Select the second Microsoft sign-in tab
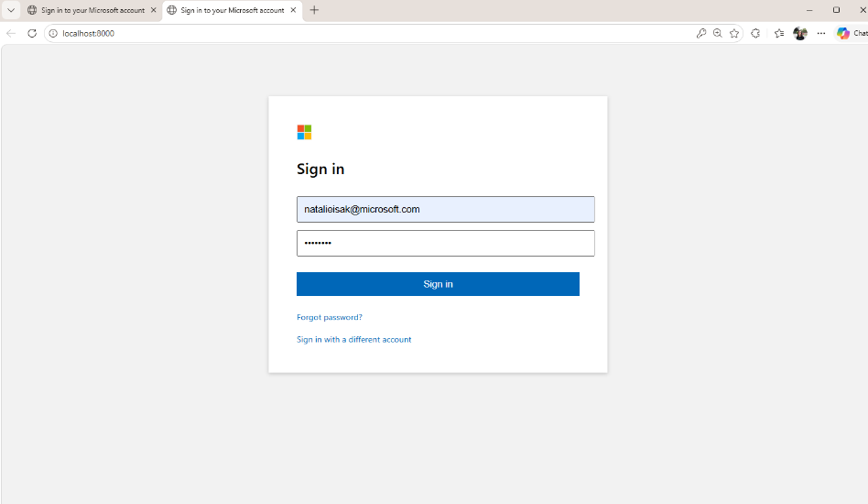This screenshot has width=868, height=504. (233, 10)
